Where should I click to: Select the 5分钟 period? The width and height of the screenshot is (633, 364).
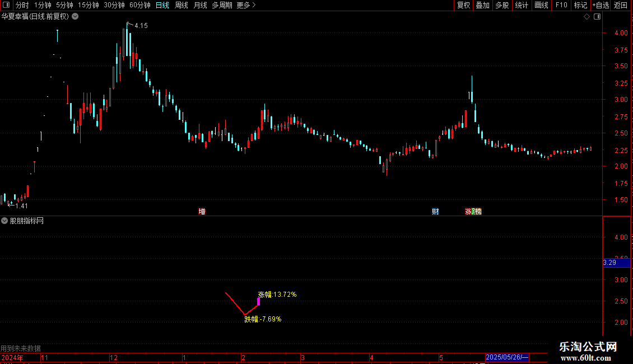64,5
